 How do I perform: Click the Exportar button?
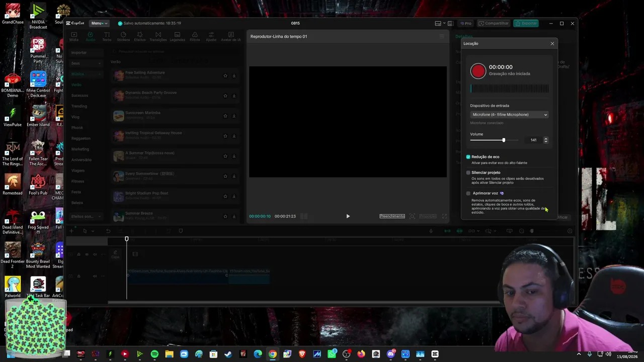pos(526,23)
